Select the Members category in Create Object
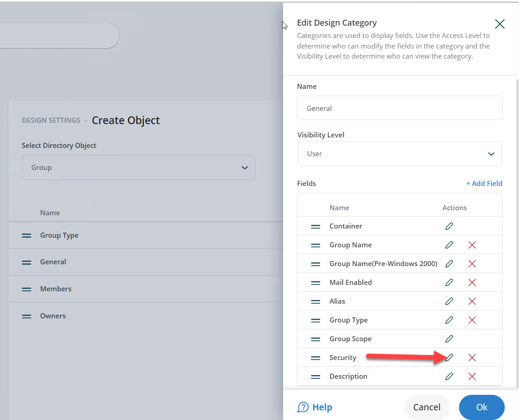 (x=56, y=289)
